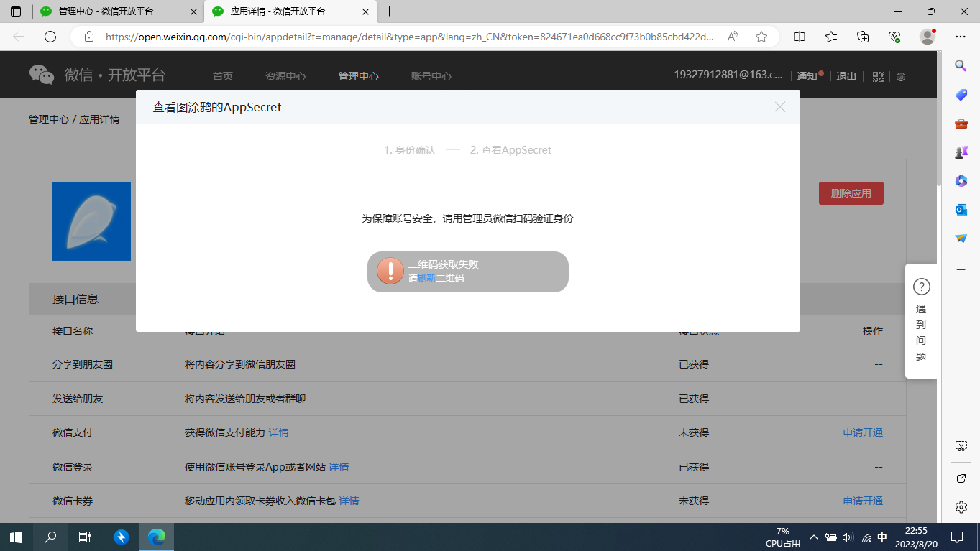The width and height of the screenshot is (980, 551).
Task: Open the WeChat QR code icon in the header
Action: click(878, 76)
